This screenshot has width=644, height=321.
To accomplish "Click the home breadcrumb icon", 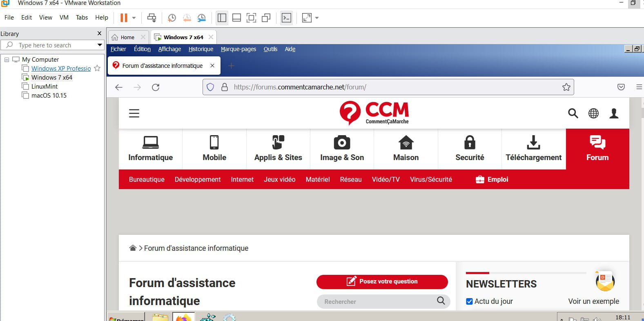I will [x=133, y=248].
